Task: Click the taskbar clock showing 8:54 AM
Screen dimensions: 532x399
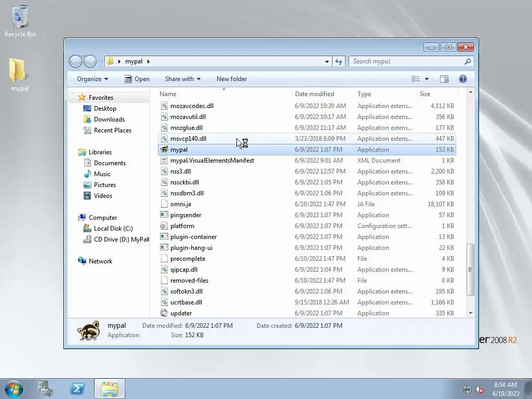Action: [x=505, y=389]
